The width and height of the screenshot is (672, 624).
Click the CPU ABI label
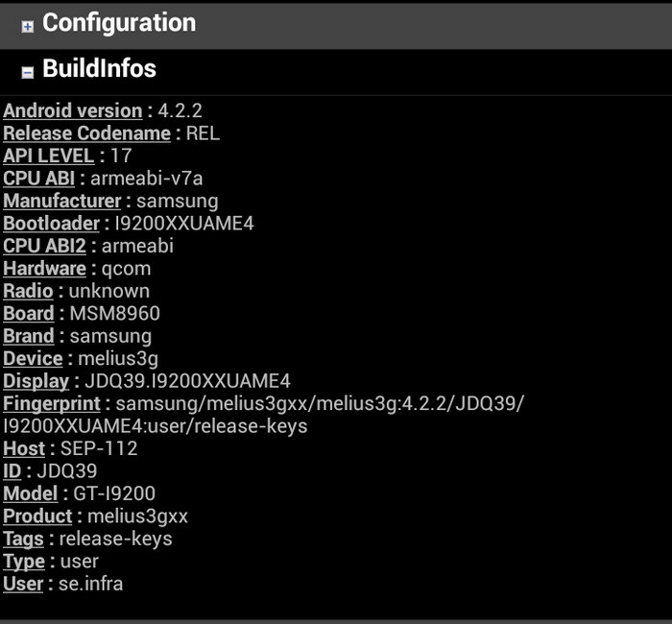pyautogui.click(x=40, y=179)
